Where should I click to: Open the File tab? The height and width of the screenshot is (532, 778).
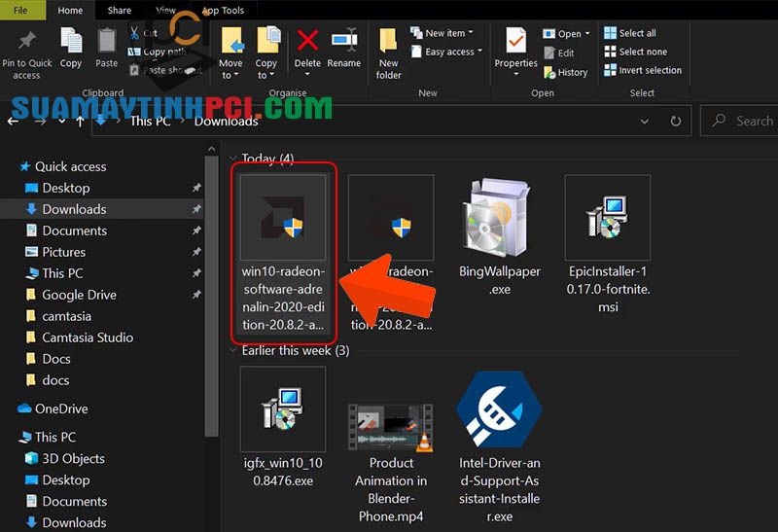20,10
